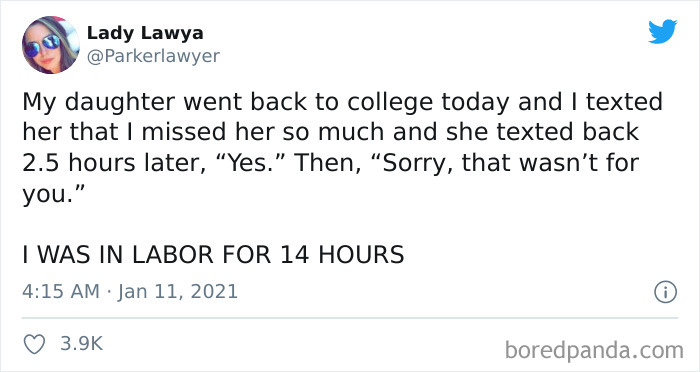
Task: Select the quote starting “Sorry, that wasn't
Action: tap(502, 163)
